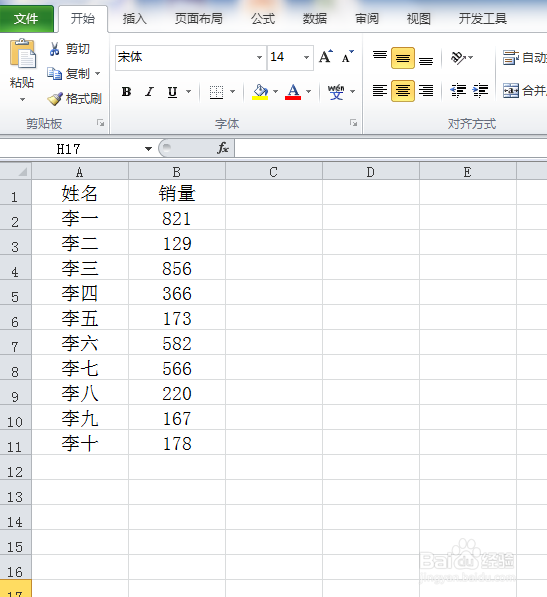547x597 pixels.
Task: Select cell containing 姓名
Action: click(x=80, y=193)
